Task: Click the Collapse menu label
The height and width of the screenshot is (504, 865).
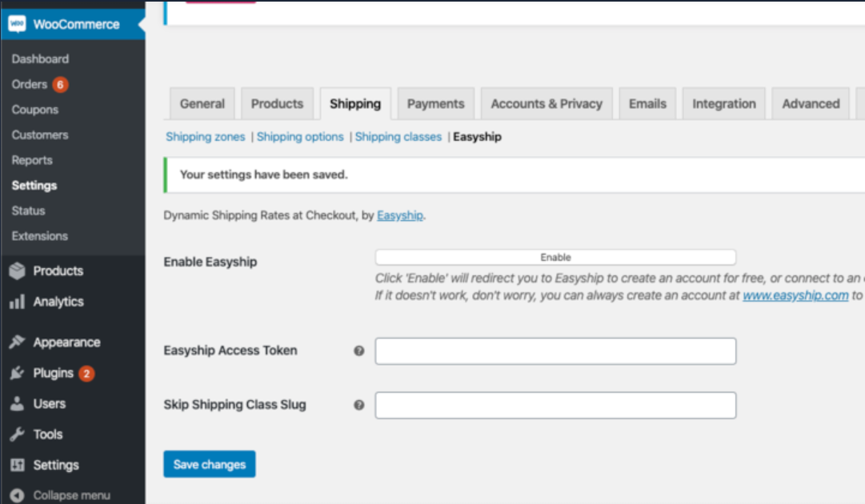Action: (72, 495)
